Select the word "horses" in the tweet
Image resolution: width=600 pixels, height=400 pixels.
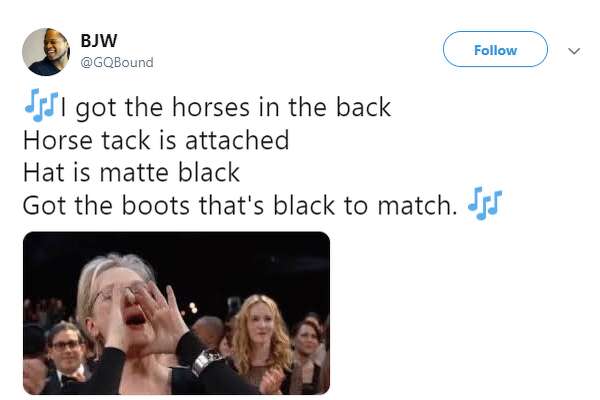tap(211, 107)
